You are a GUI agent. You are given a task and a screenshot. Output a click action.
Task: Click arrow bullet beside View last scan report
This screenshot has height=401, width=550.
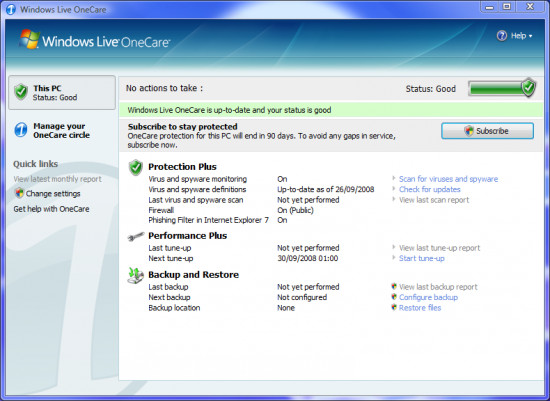point(394,199)
